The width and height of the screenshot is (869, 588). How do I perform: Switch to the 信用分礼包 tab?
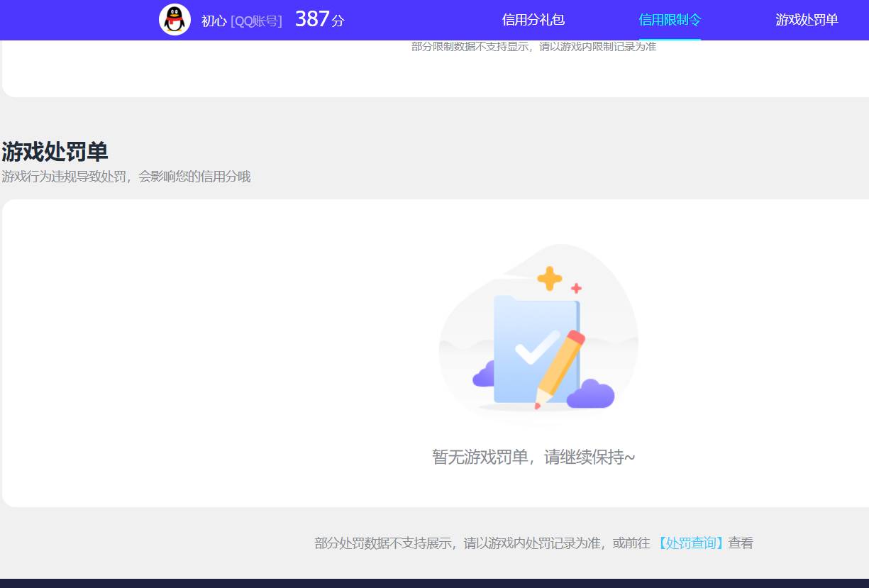(532, 20)
